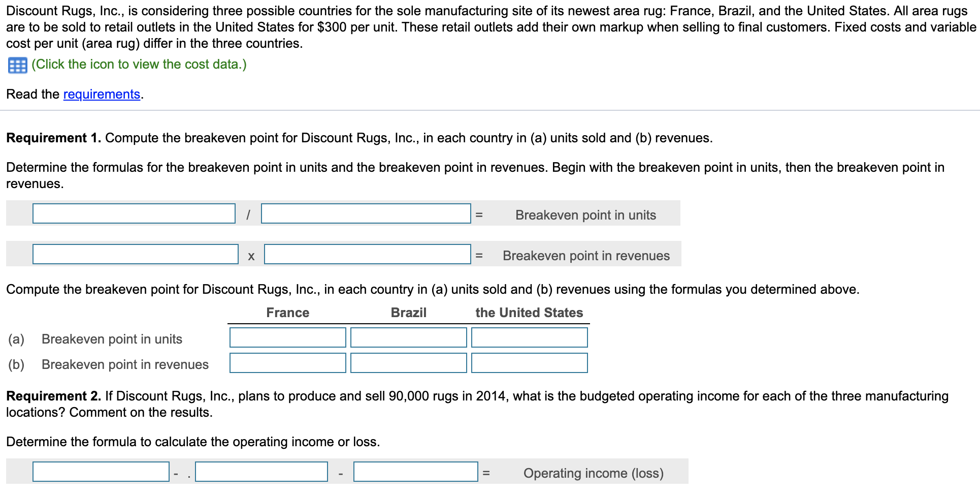Select the Brazil column header

[x=408, y=313]
